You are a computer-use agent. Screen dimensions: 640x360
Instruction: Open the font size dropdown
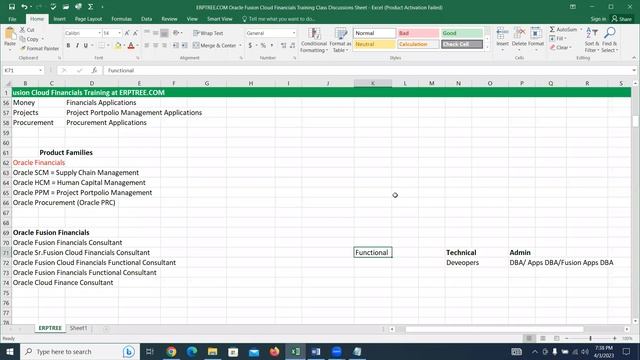119,33
